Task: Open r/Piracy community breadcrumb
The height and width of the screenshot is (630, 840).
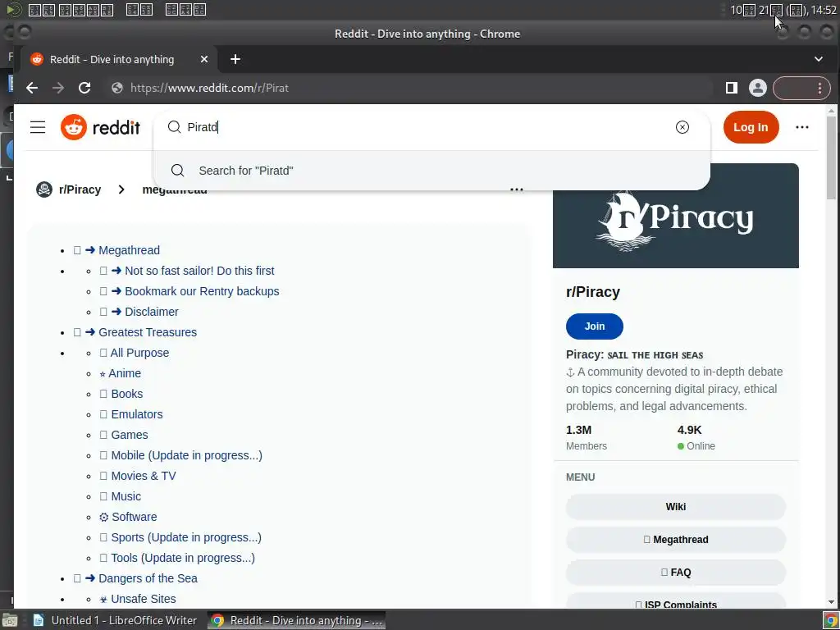Action: 80,189
